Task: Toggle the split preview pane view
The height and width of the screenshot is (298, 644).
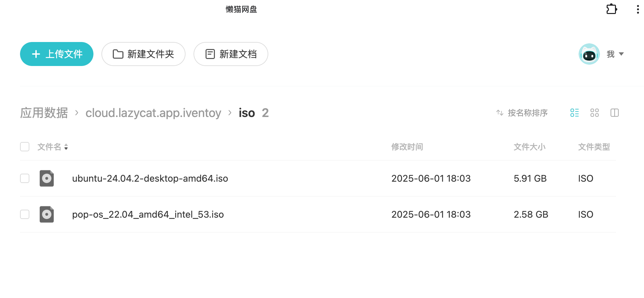Action: click(615, 113)
